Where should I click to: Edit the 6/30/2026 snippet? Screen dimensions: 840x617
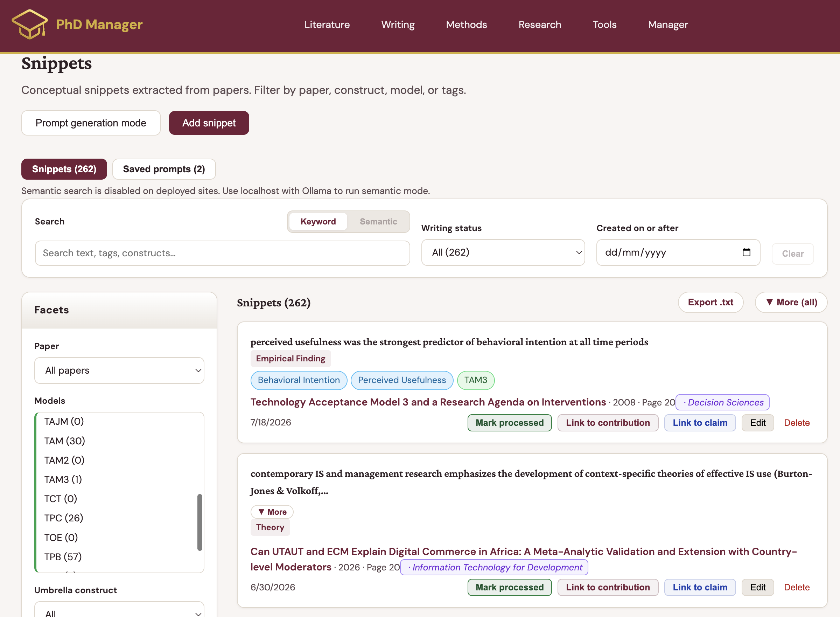757,588
